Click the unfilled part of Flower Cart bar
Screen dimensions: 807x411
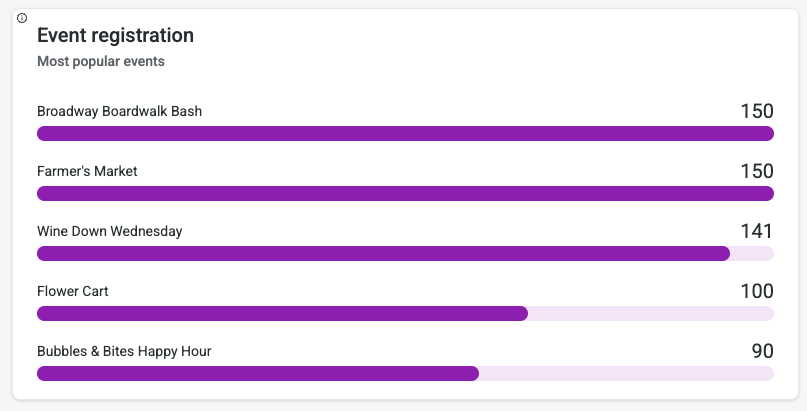click(x=650, y=314)
